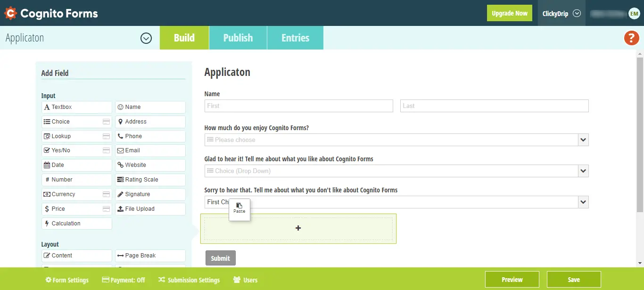Select the Name field label in form

pos(212,94)
